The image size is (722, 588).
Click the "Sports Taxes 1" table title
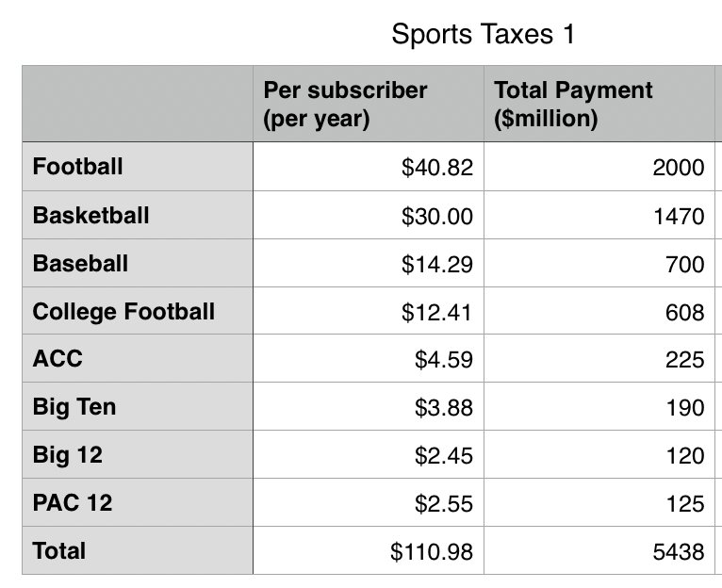click(x=483, y=35)
